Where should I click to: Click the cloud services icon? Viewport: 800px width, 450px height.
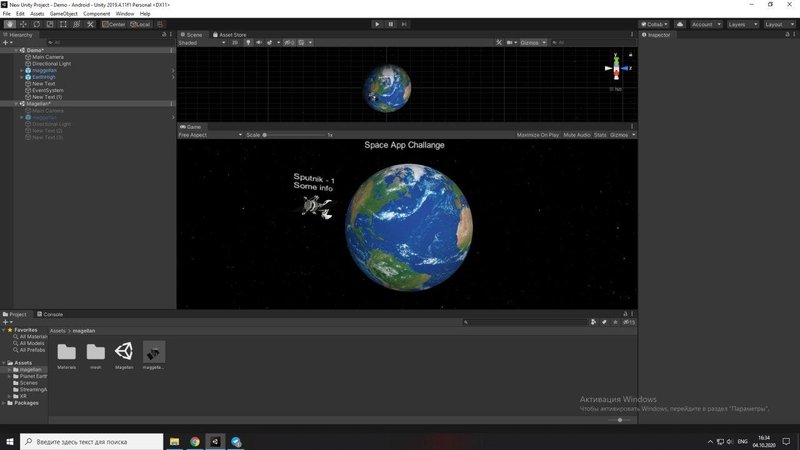click(x=680, y=24)
